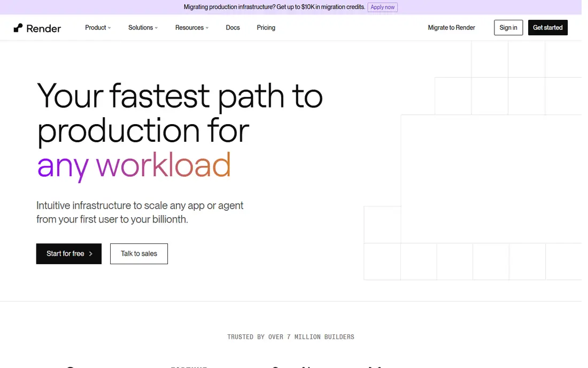The width and height of the screenshot is (588, 368).
Task: Go to the Docs page
Action: pos(233,28)
